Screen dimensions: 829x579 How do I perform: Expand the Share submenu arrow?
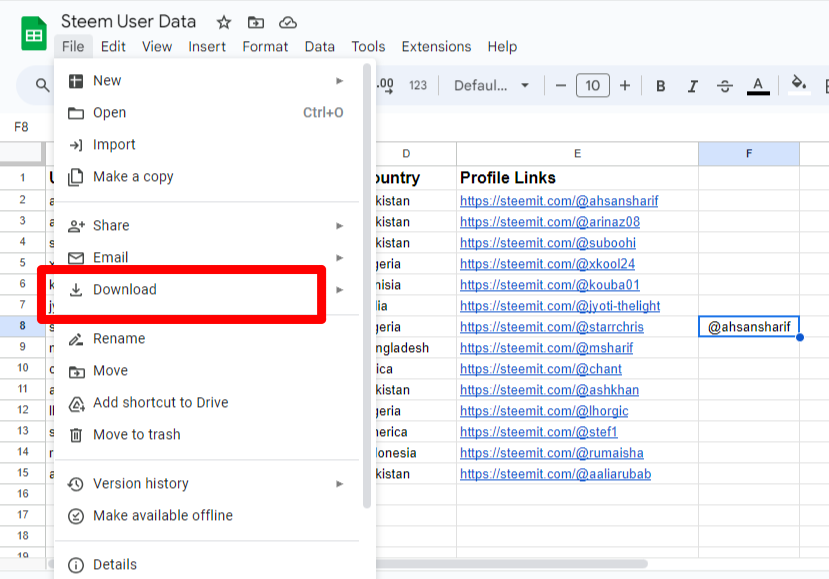(x=339, y=226)
